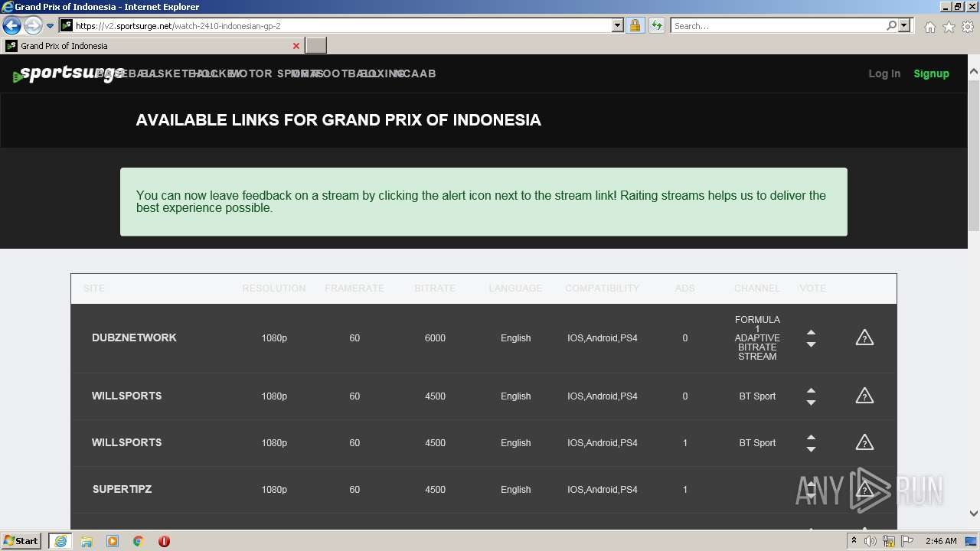
Task: Upvote the DUBZNETWORK stream
Action: (811, 332)
